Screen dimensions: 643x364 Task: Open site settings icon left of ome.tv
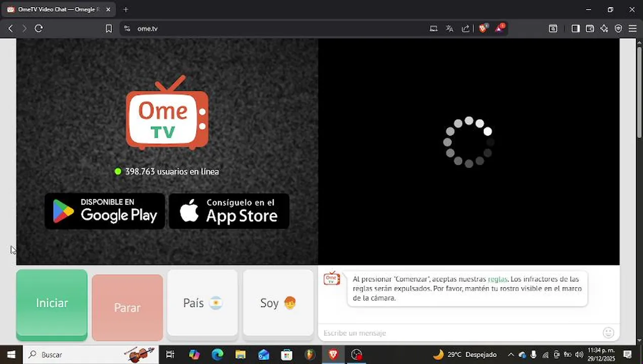coord(127,29)
